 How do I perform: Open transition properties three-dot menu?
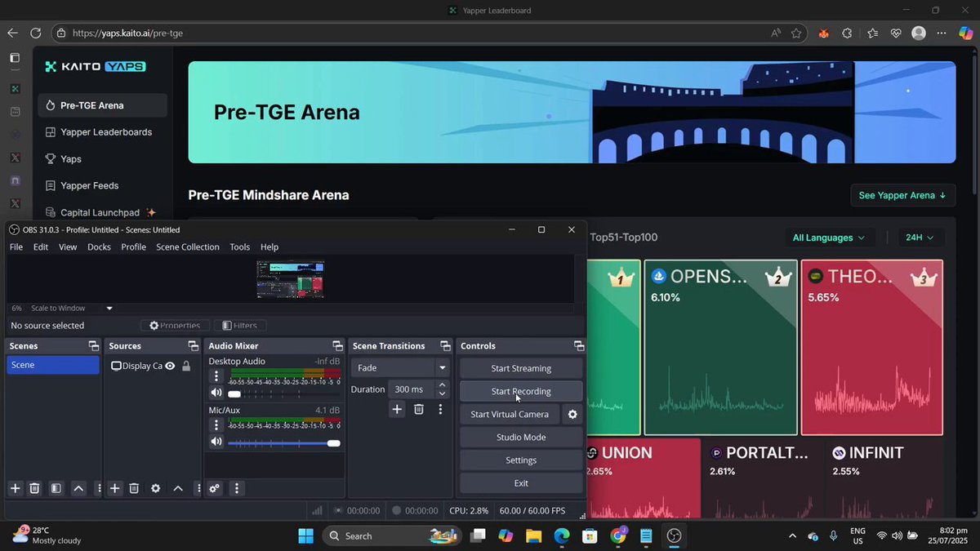440,409
